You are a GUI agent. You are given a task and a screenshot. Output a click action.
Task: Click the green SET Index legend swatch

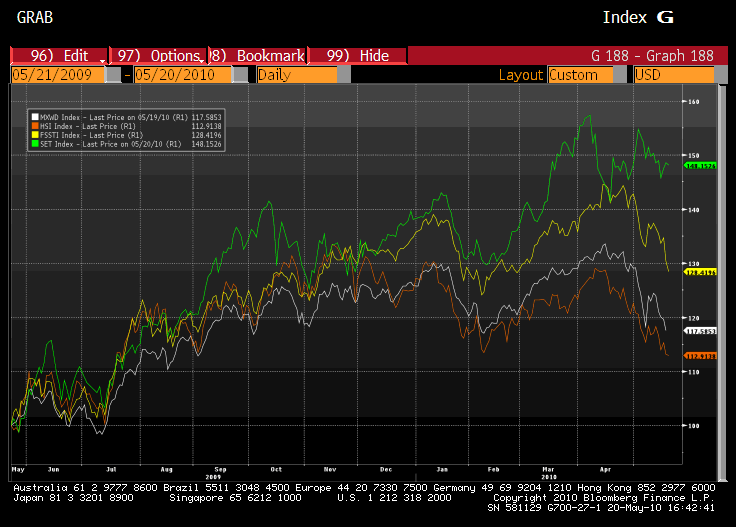(35, 144)
